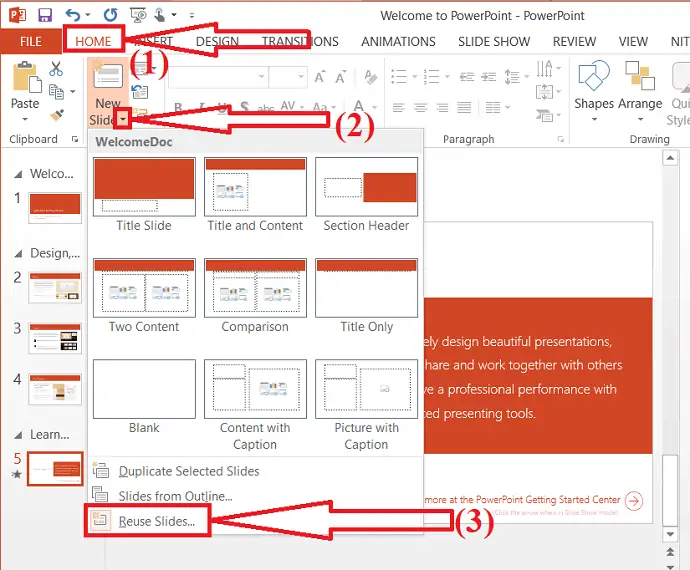Open Customize Quick Access Toolbar dropdown
690x570 pixels.
pos(192,15)
